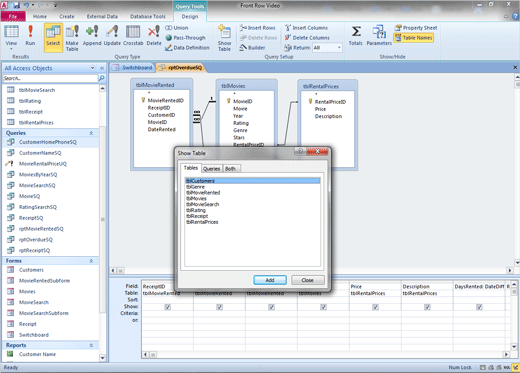The image size is (520, 373).
Task: Open the Property Sheet
Action: (x=416, y=28)
